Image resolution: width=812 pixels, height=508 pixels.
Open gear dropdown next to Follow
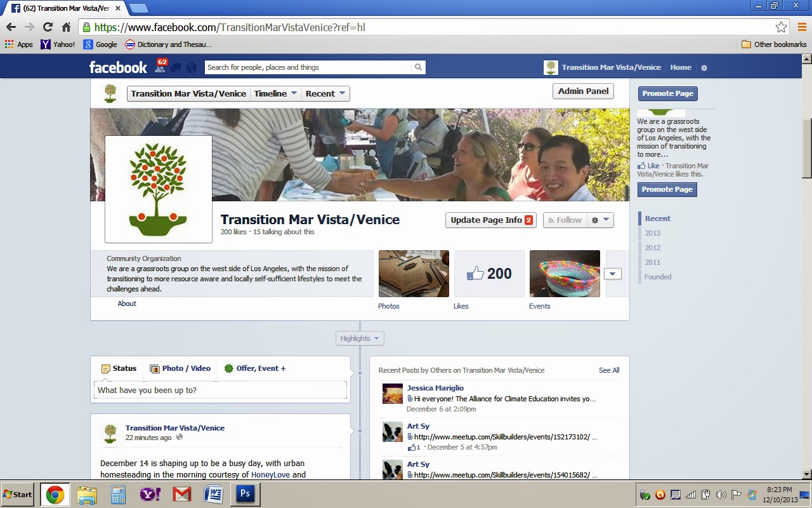(x=600, y=220)
